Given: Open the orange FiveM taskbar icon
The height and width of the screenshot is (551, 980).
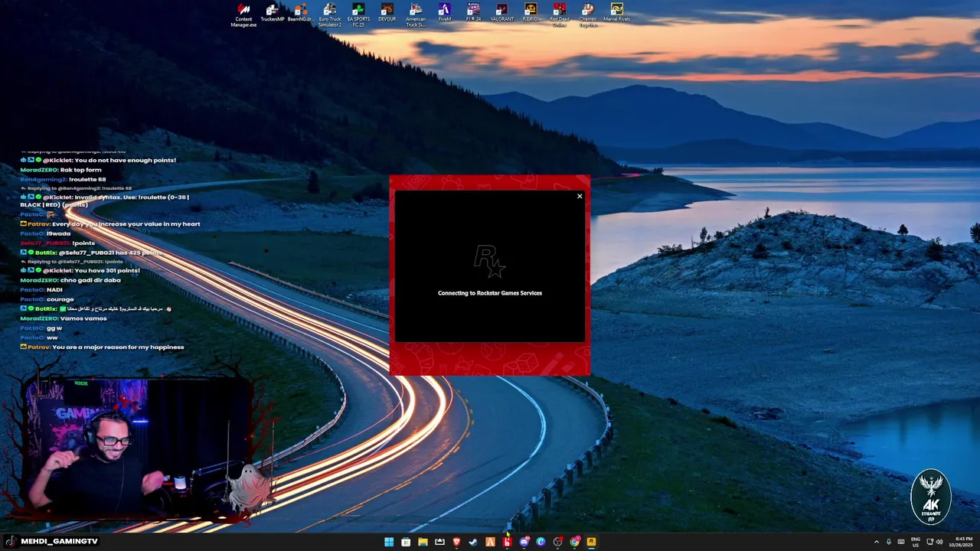Looking at the screenshot, I should tap(490, 542).
